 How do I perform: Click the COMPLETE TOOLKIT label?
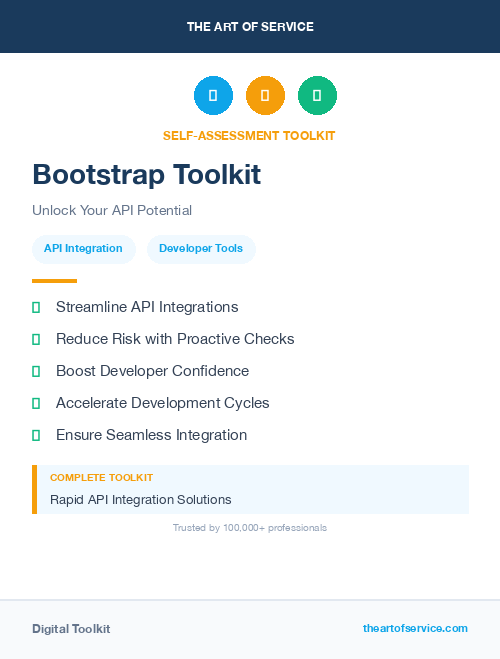101,478
